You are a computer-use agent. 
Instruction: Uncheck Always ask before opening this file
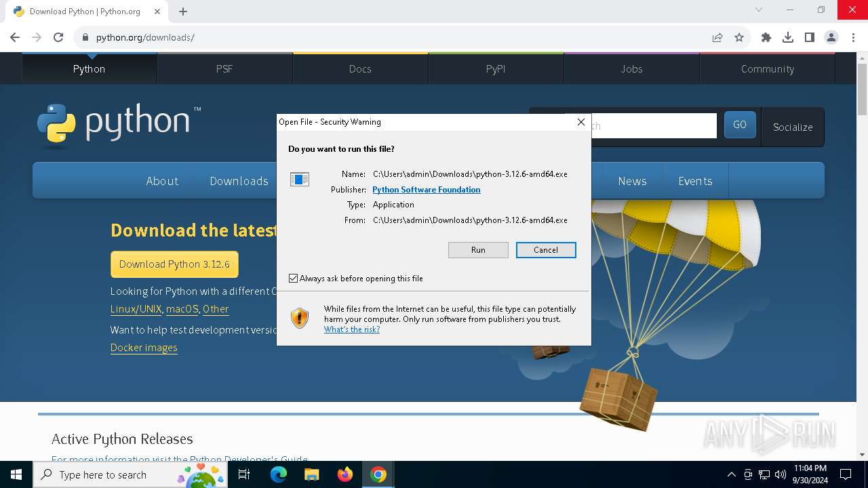[293, 279]
